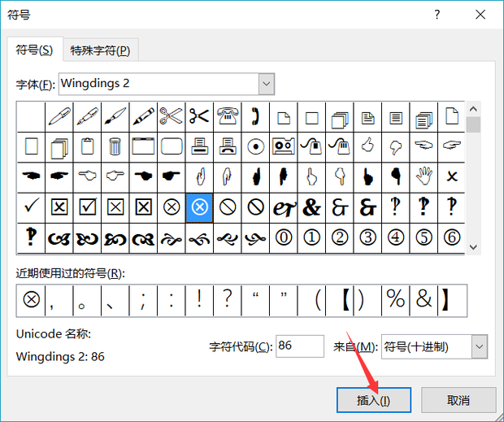The image size is (504, 422).
Task: Switch to the 符号(S) tab
Action: (34, 50)
